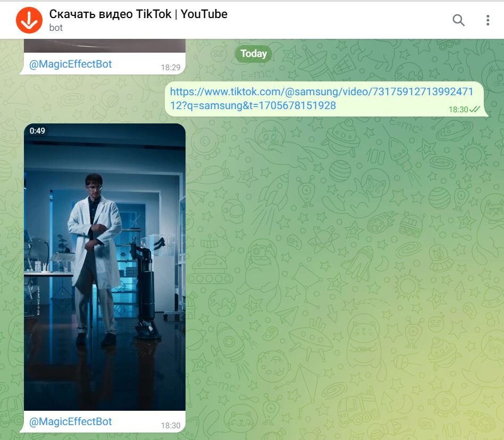504x440 pixels.
Task: Click the @MagicEffectBot mention below the video
Action: click(x=71, y=421)
